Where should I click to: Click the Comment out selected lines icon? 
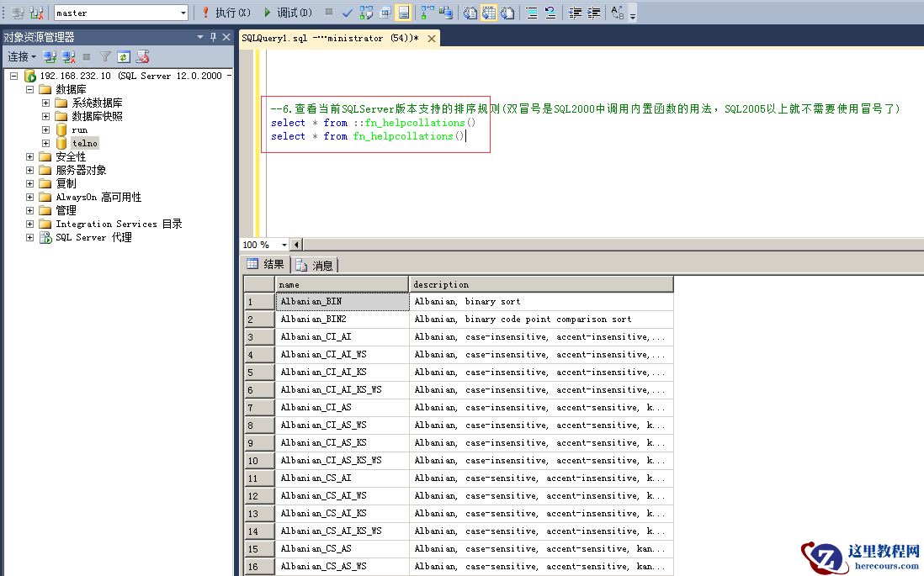coord(531,13)
